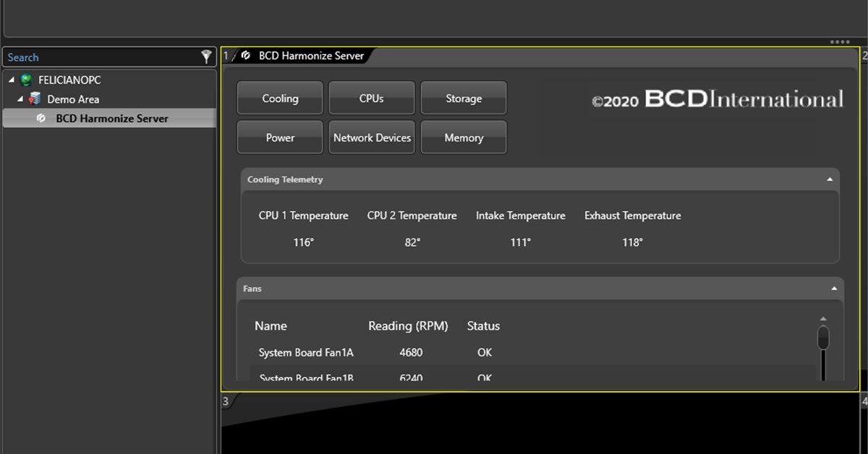Click the plugin icon in the tile tab
868x454 pixels.
(x=247, y=56)
